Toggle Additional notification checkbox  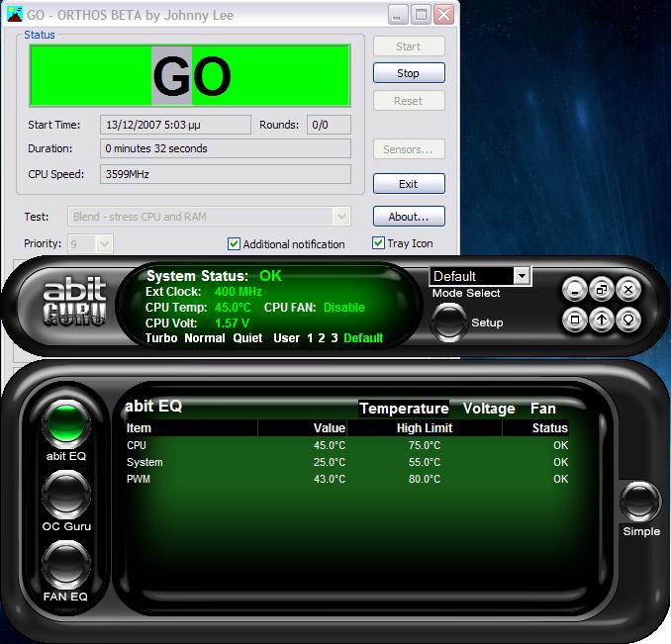click(234, 244)
